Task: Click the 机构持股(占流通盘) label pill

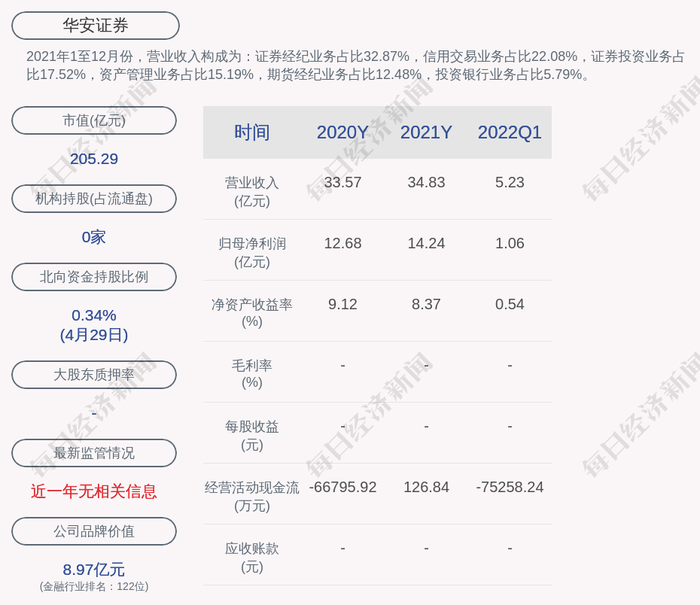Action: point(94,199)
